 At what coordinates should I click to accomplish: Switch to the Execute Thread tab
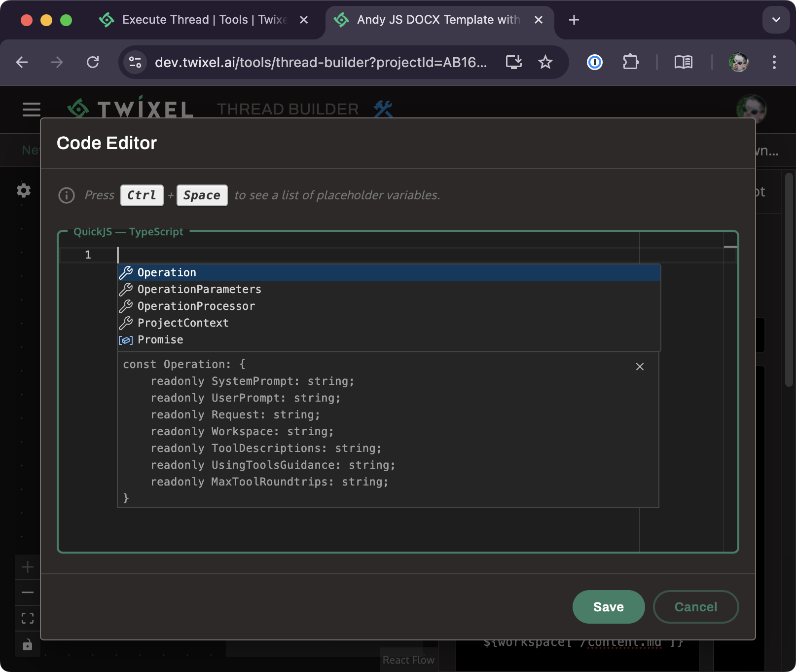[x=192, y=20]
